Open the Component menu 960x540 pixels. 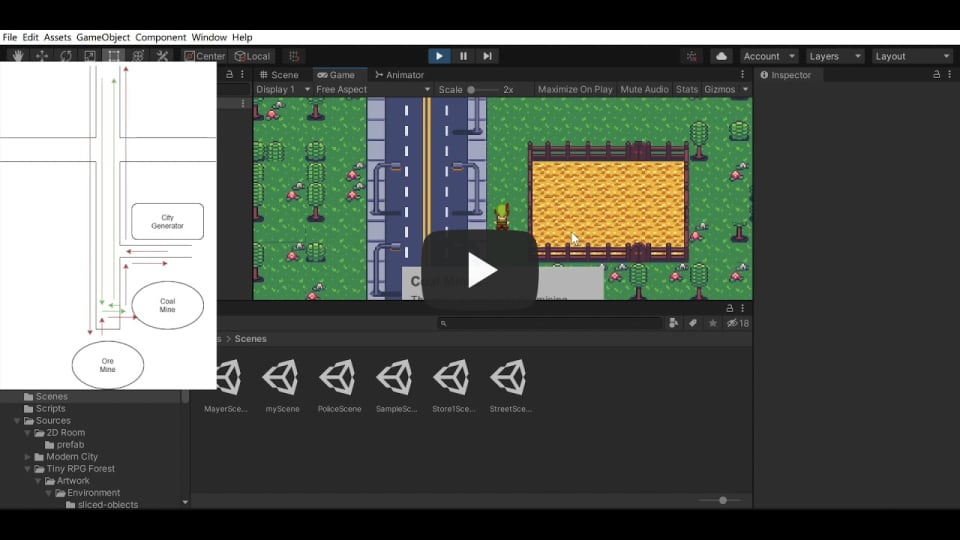tap(160, 37)
